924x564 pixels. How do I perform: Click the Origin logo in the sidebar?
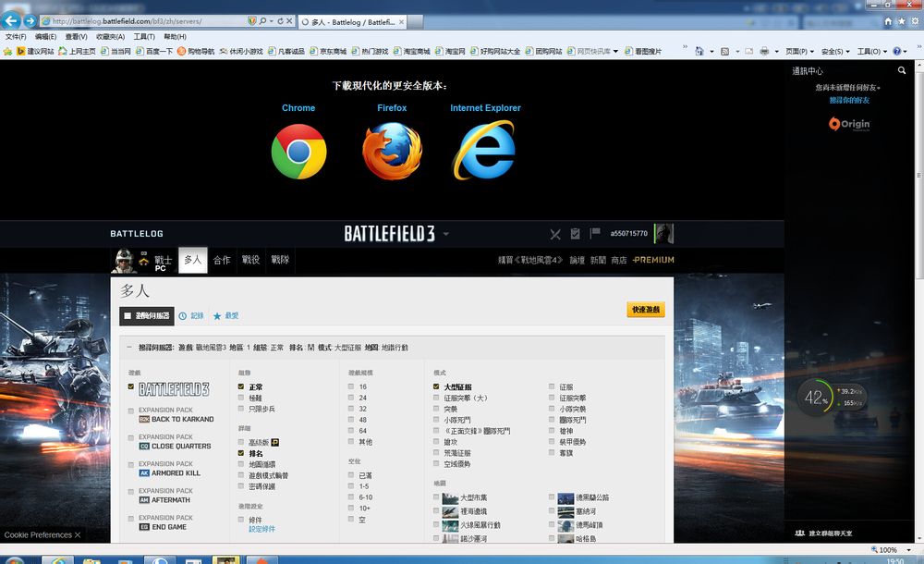point(849,124)
